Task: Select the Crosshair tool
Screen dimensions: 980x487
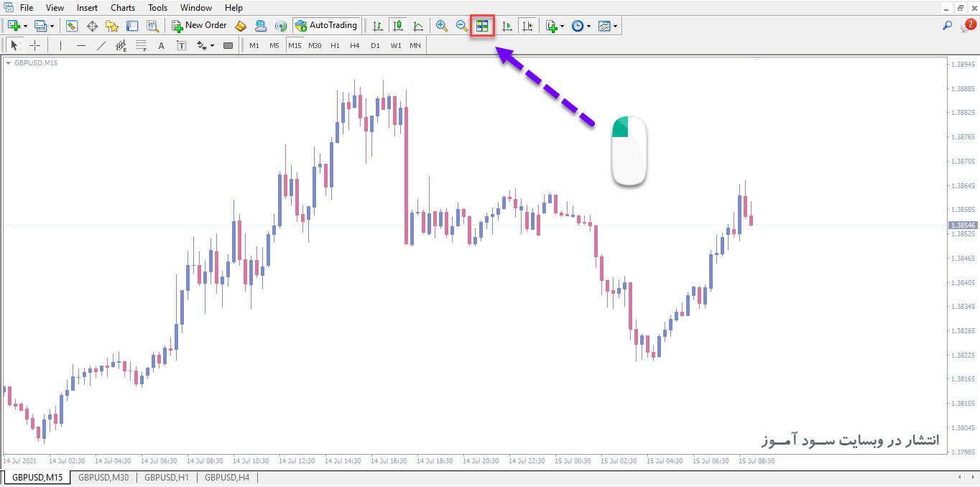Action: [34, 45]
